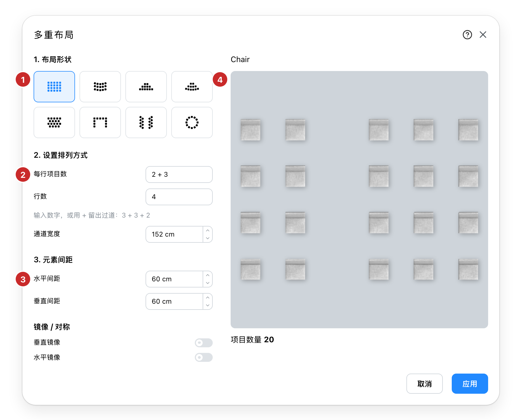Enable the 水平镜像 switch
This screenshot has width=515, height=420.
204,357
